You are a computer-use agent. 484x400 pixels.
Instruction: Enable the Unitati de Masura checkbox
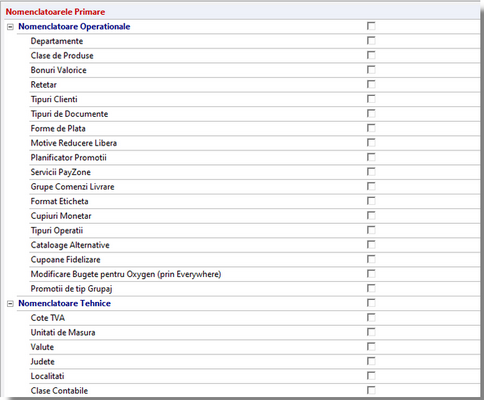[x=371, y=332]
